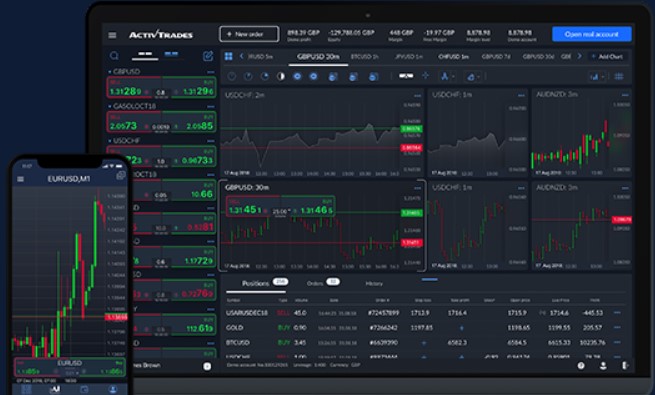Buy GASOLOCT18 at 2.0585
The image size is (655, 395).
coord(189,122)
